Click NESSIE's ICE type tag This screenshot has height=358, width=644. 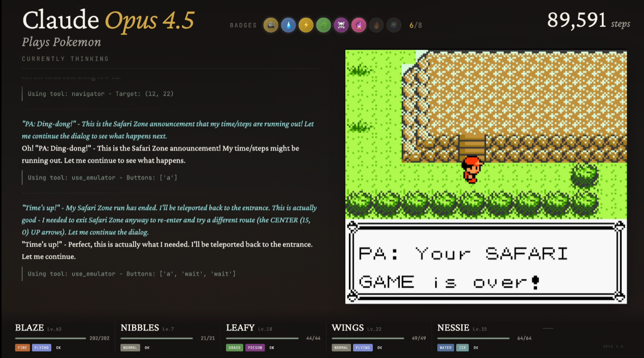463,348
